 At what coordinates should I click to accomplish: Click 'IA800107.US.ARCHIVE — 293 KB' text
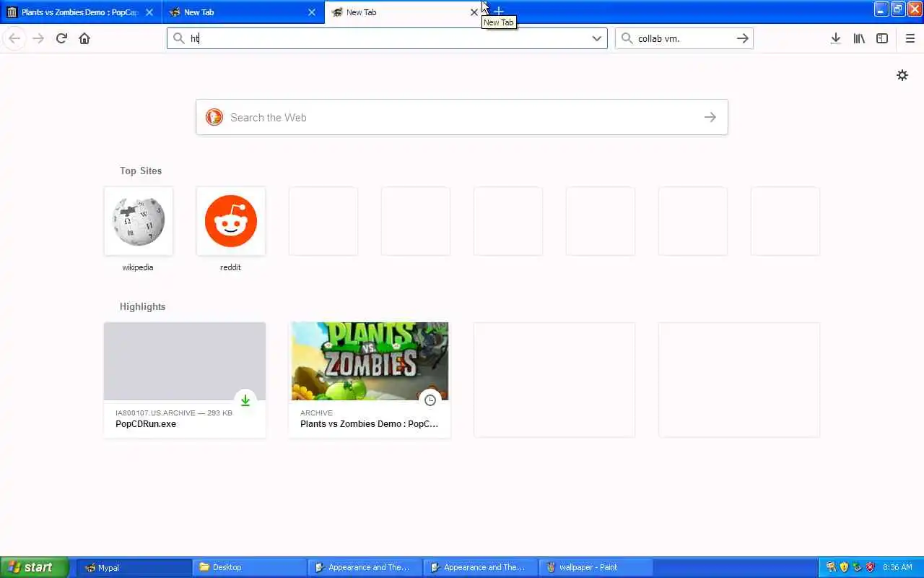tap(174, 413)
